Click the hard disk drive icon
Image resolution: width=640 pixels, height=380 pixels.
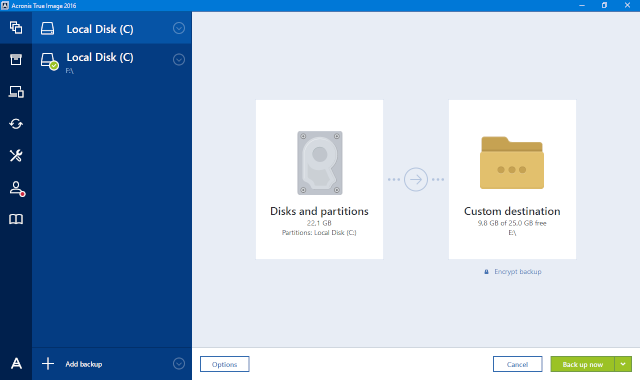click(320, 163)
